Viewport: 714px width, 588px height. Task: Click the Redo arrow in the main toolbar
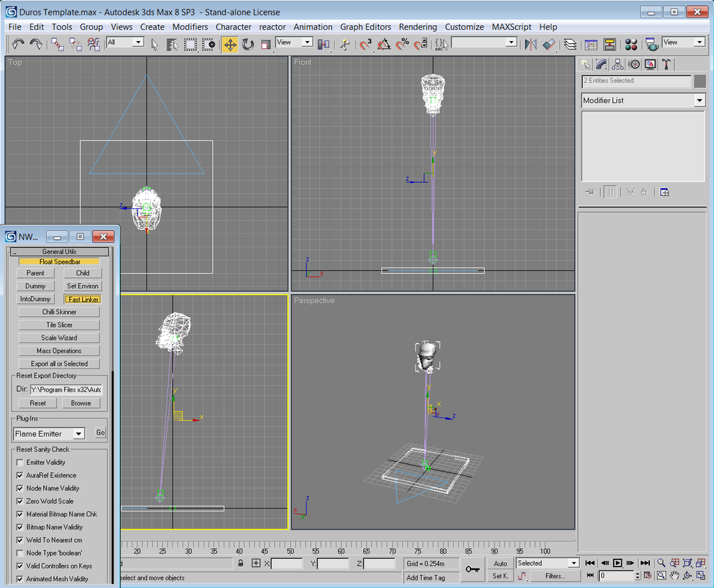coord(36,44)
